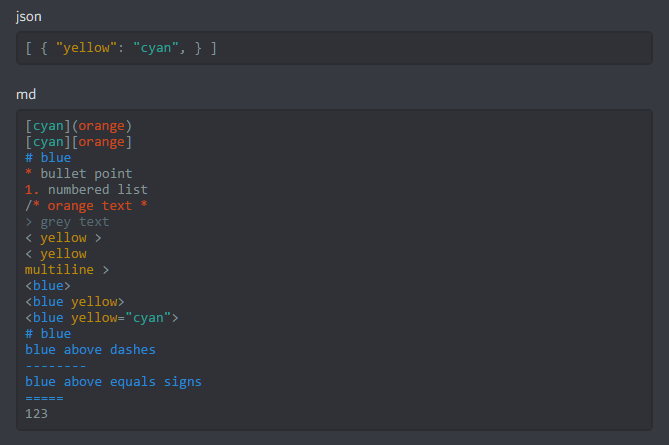The width and height of the screenshot is (669, 445).
Task: Select the "<blue>" tag line
Action: click(x=48, y=285)
